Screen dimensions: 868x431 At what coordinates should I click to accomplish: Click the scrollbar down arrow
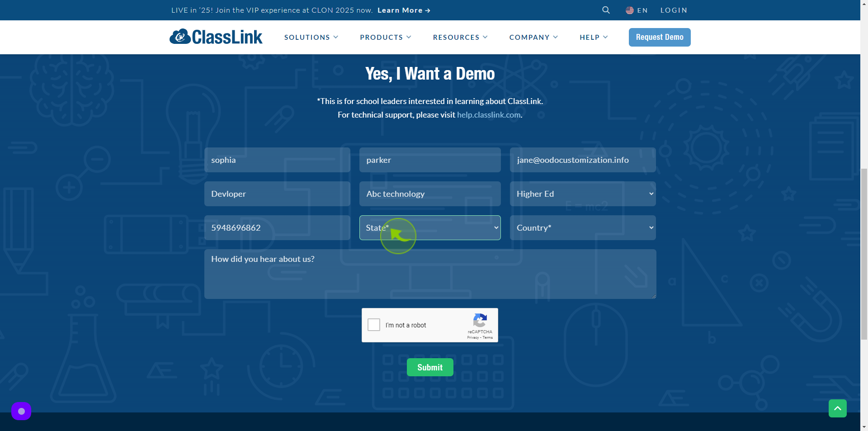click(864, 426)
